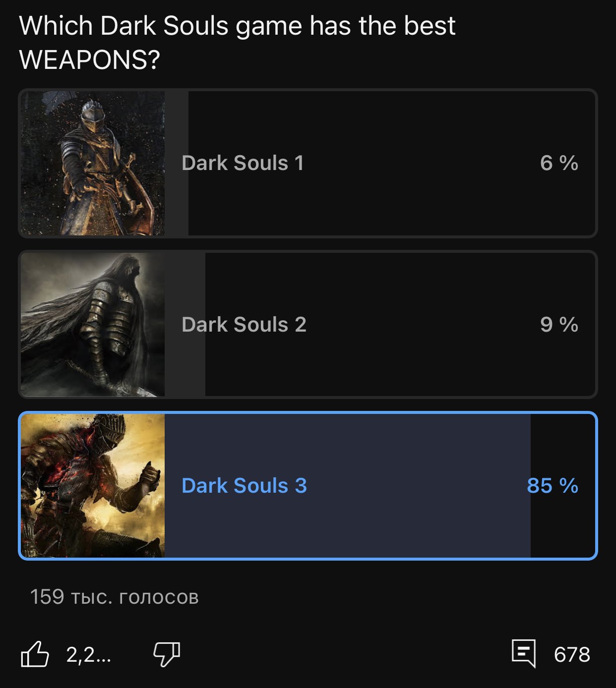Vote for the Dark Souls 1 label
Screen dimensions: 616x688
[x=243, y=163]
